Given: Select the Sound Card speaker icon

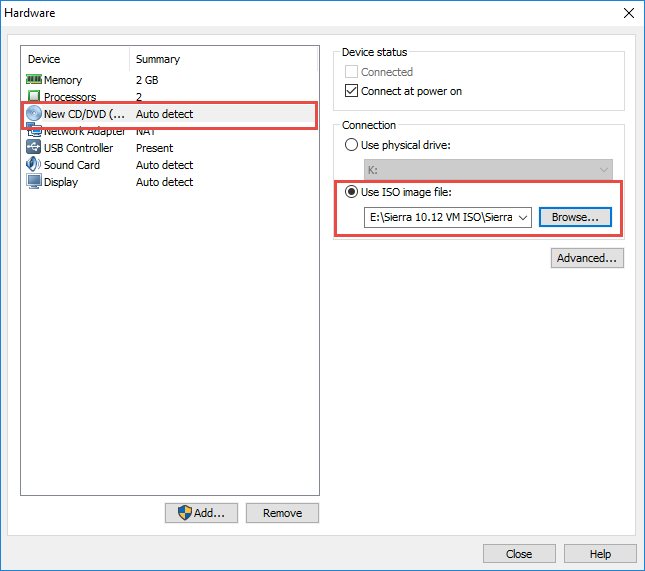Looking at the screenshot, I should pyautogui.click(x=34, y=165).
